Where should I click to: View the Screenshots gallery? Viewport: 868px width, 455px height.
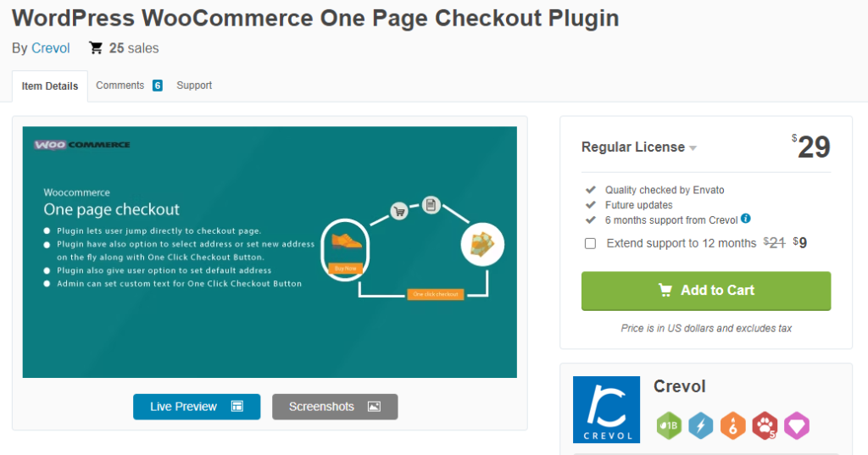[335, 407]
